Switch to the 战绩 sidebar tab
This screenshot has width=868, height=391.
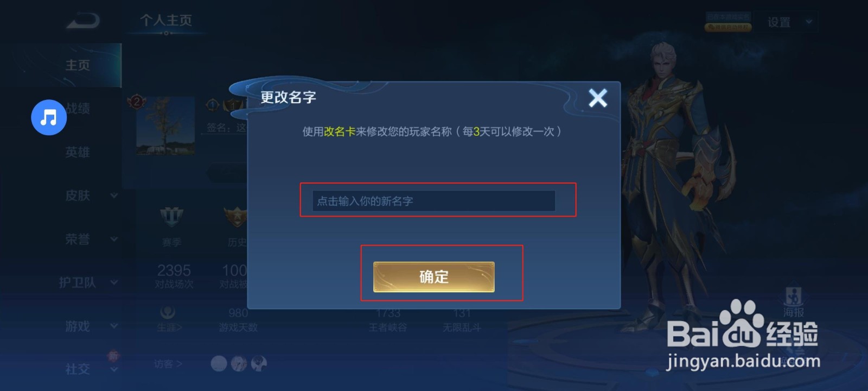tap(78, 109)
